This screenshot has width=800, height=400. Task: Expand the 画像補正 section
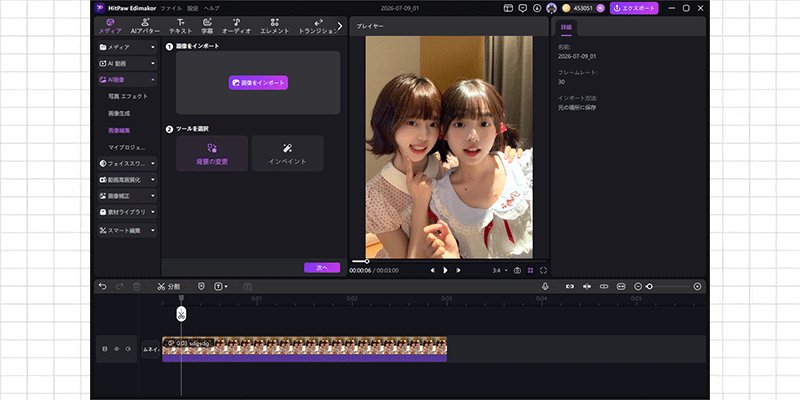point(128,195)
